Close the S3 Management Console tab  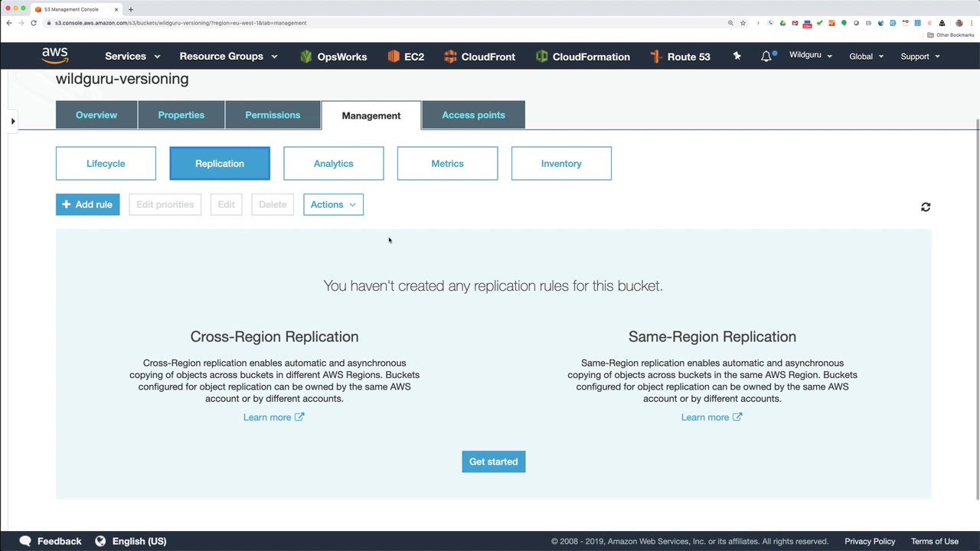tap(116, 9)
